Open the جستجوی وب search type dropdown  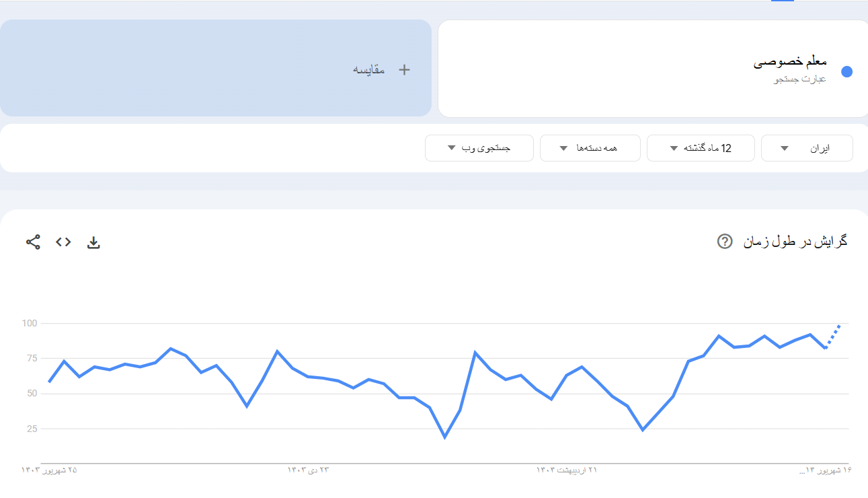[479, 148]
